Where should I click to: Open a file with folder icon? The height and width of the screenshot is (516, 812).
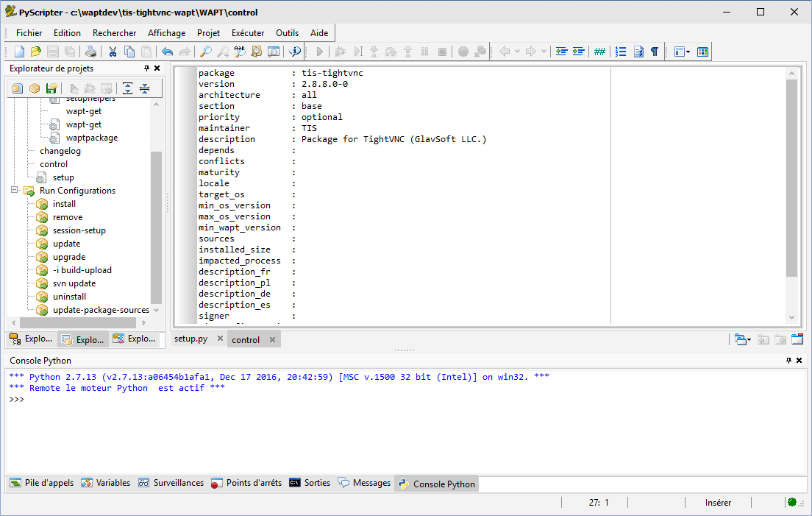[36, 52]
